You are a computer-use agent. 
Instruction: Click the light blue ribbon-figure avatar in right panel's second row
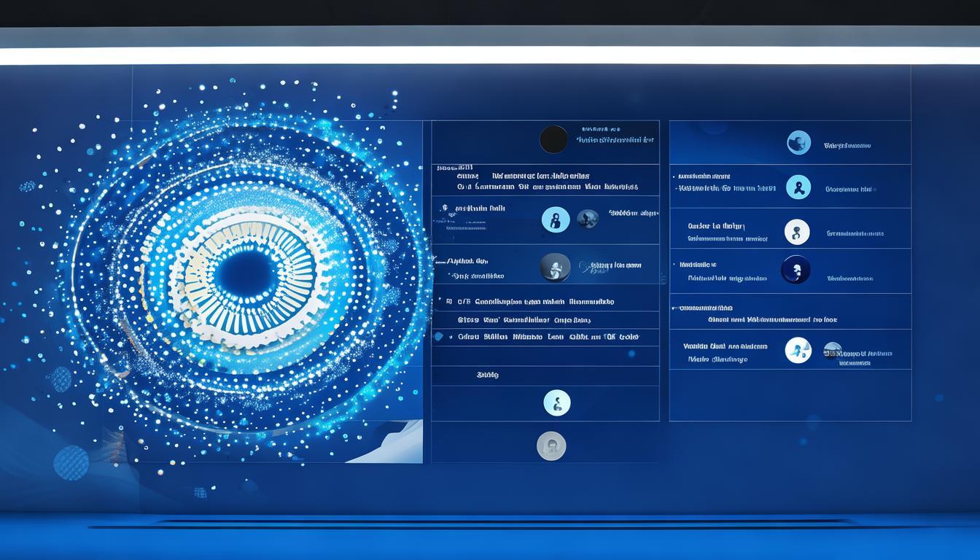[x=798, y=187]
